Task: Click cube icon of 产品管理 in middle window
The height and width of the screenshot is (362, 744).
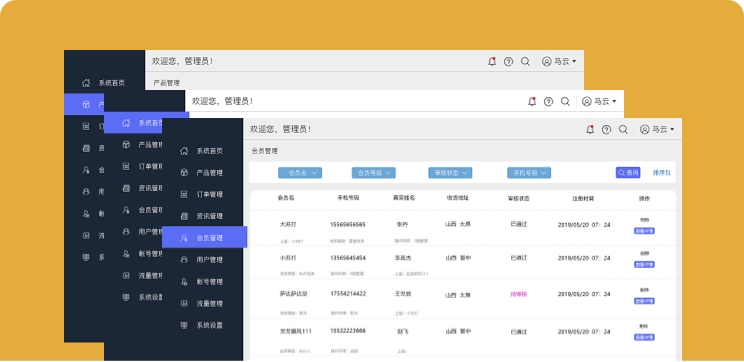Action: coord(126,144)
